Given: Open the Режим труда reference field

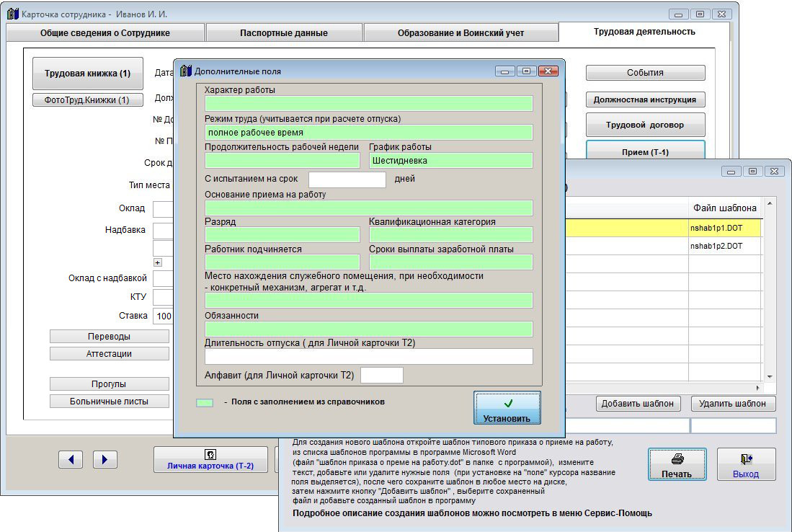Looking at the screenshot, I should [368, 133].
